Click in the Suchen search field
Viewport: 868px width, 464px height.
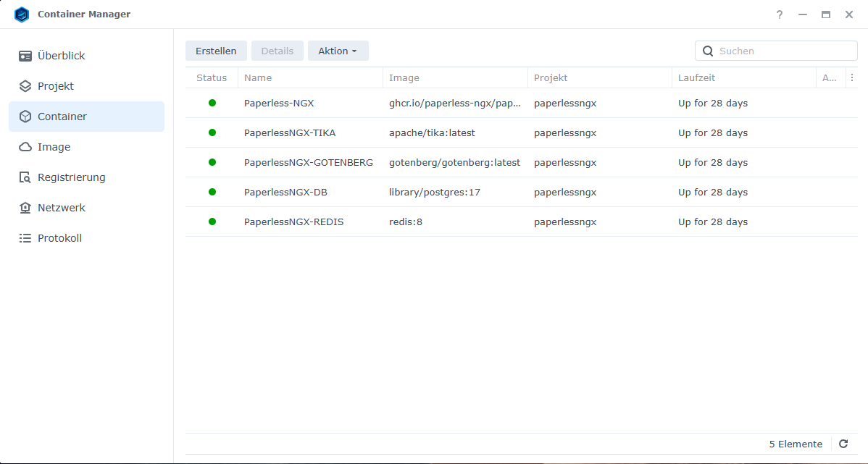[x=784, y=51]
